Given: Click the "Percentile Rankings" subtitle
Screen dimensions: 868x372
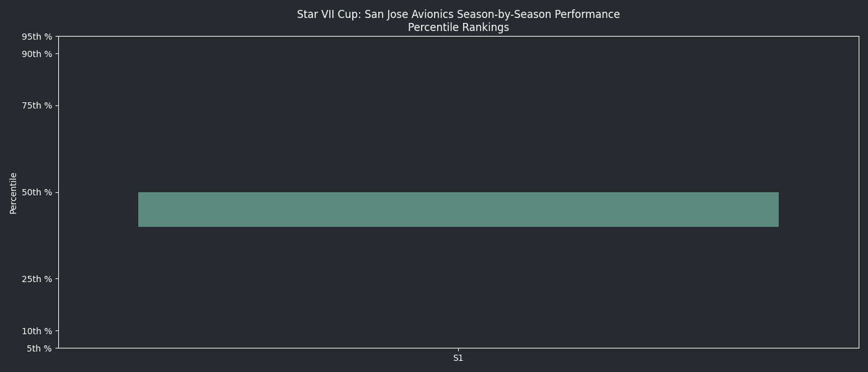Looking at the screenshot, I should [458, 28].
